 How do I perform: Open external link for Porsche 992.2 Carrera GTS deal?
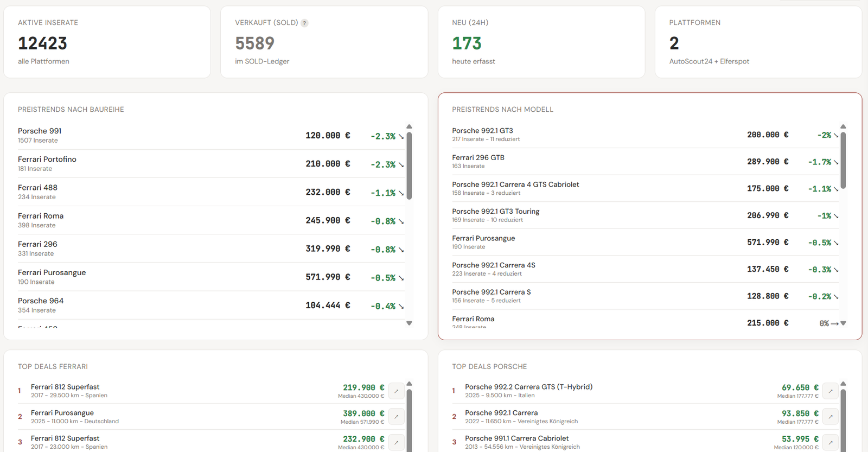831,391
